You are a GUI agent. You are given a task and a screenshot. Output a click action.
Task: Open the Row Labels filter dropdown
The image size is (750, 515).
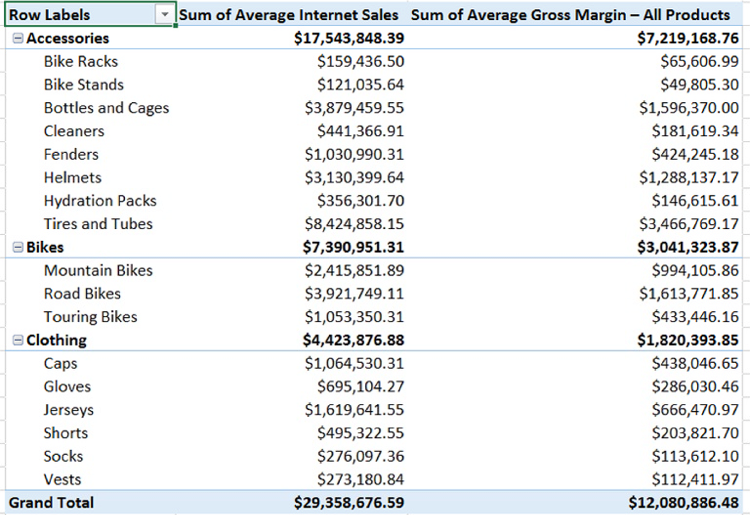click(x=164, y=15)
